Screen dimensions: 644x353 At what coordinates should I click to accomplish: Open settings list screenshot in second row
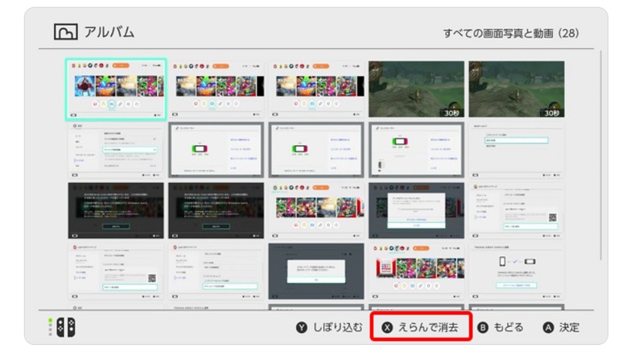click(116, 150)
